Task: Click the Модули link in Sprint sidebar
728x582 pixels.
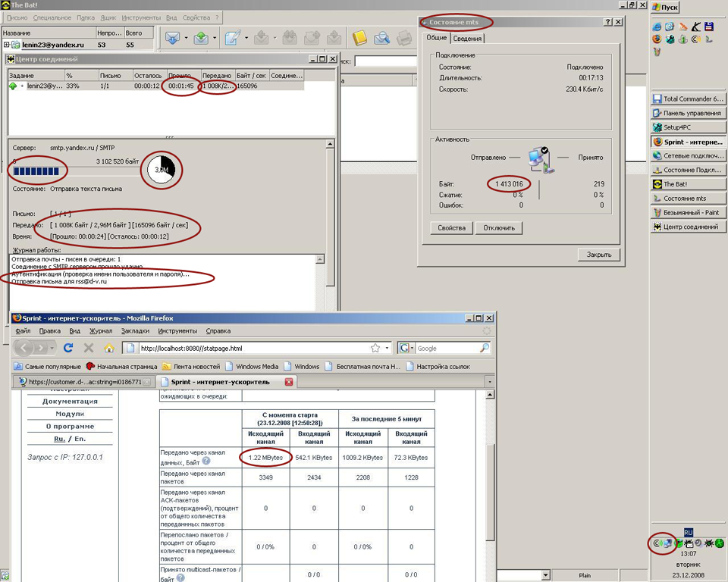Action: click(x=70, y=414)
